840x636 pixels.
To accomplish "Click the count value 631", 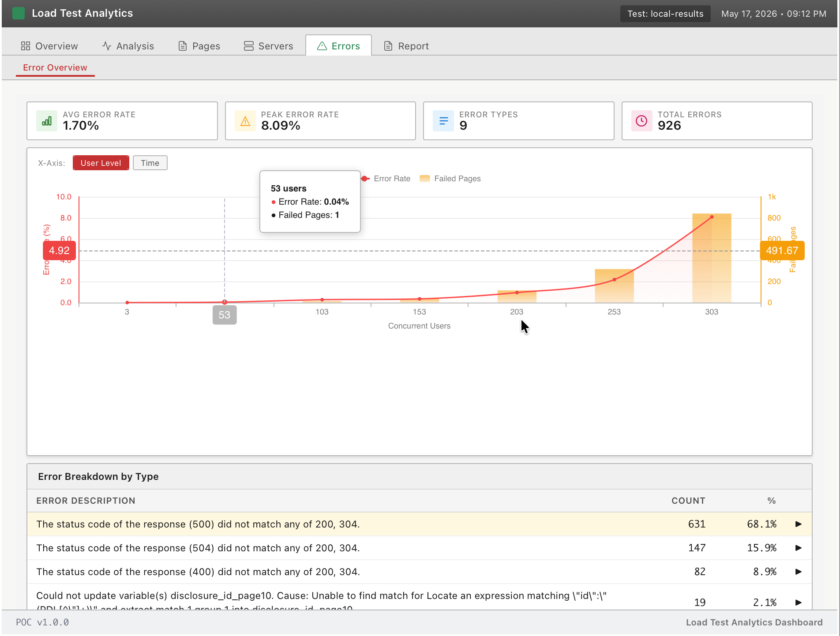I will pyautogui.click(x=697, y=524).
